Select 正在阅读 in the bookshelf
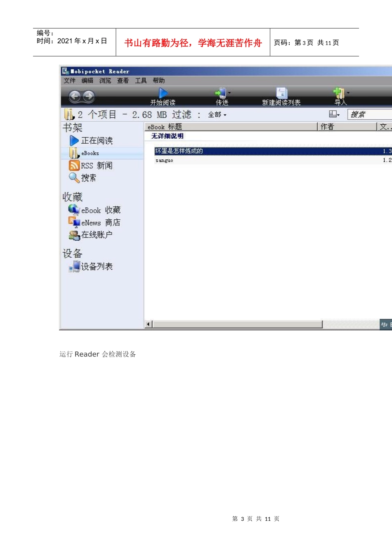Screen dimensions: 392x555 pyautogui.click(x=97, y=141)
